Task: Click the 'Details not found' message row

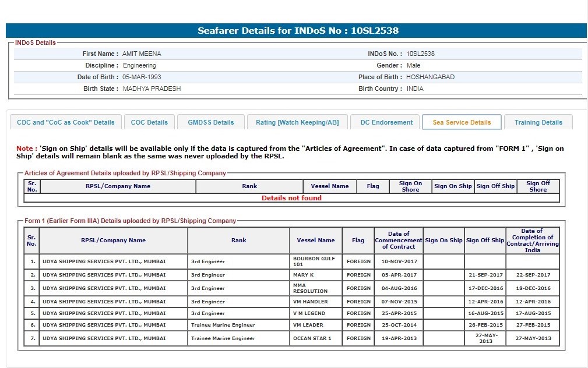Action: (x=291, y=198)
